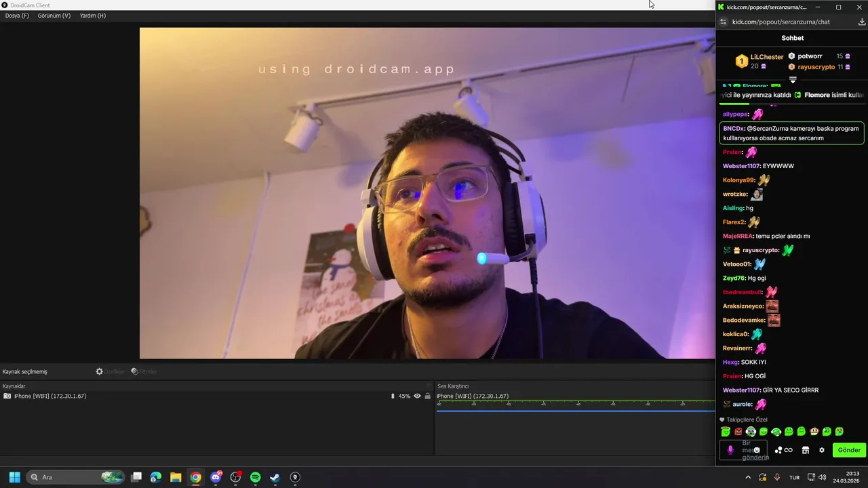868x488 pixels.
Task: Click the Sohbet header
Action: coord(792,38)
